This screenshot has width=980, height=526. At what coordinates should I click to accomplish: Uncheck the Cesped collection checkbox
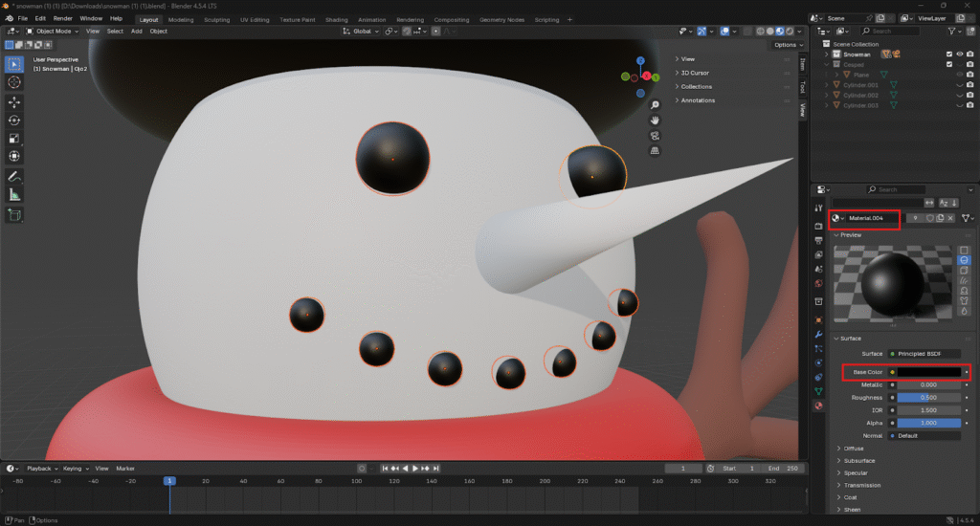tap(948, 65)
